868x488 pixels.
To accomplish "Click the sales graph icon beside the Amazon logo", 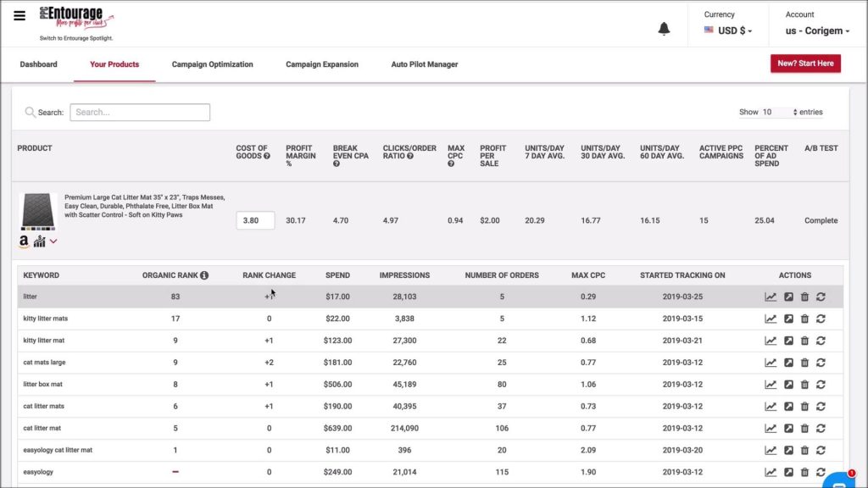I will [x=38, y=243].
